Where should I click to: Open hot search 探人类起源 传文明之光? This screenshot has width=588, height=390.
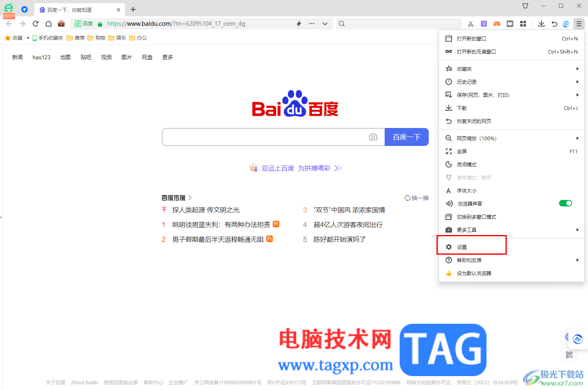click(206, 210)
